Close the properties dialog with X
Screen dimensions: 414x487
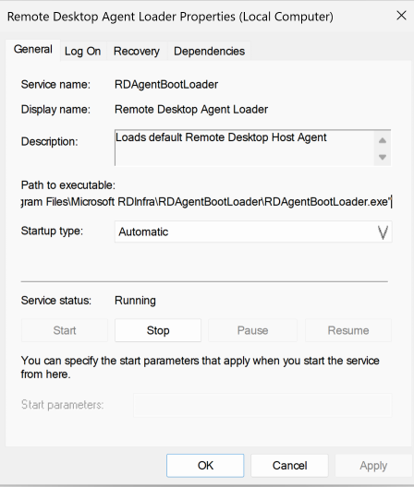[x=401, y=15]
